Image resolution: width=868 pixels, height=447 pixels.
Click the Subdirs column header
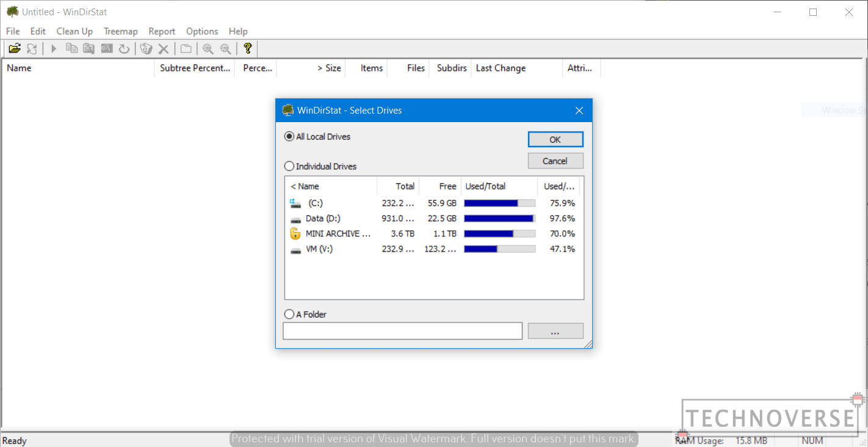coord(450,68)
